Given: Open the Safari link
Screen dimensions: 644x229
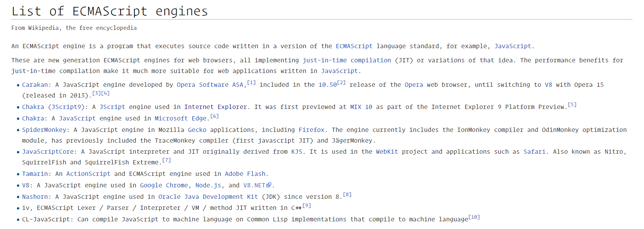Looking at the screenshot, I should pos(534,152).
